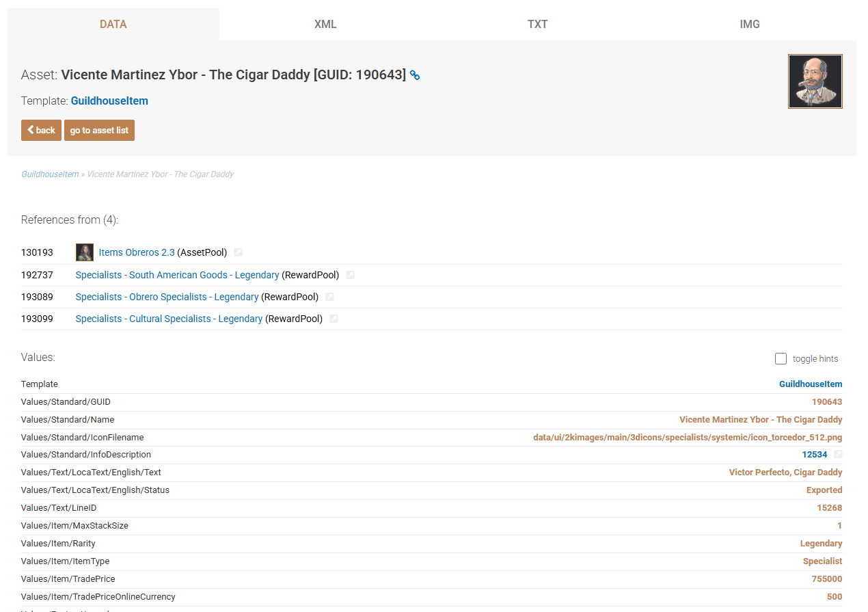Click the external link icon beside InfoDescription 12534
The width and height of the screenshot is (868, 612).
click(x=838, y=455)
